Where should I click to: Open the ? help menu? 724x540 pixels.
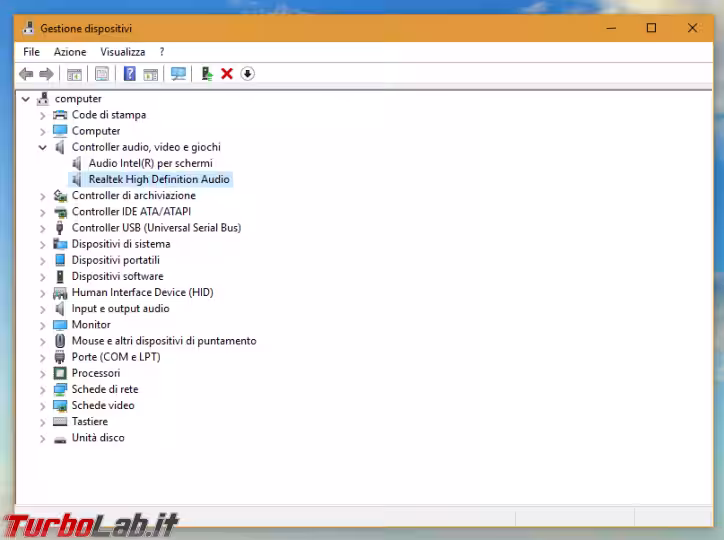click(162, 52)
